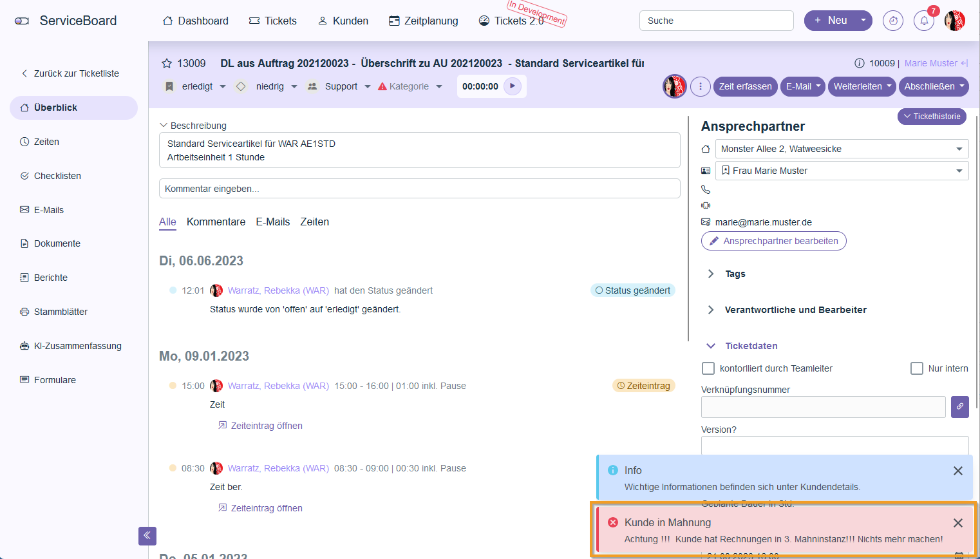Open the Monster Allee address dropdown

(841, 149)
